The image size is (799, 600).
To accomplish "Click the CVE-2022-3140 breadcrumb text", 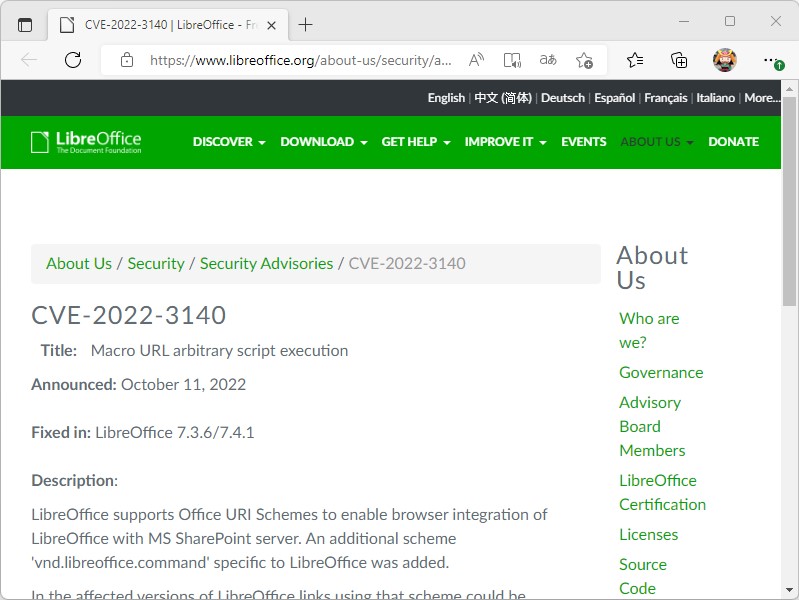I will click(407, 264).
